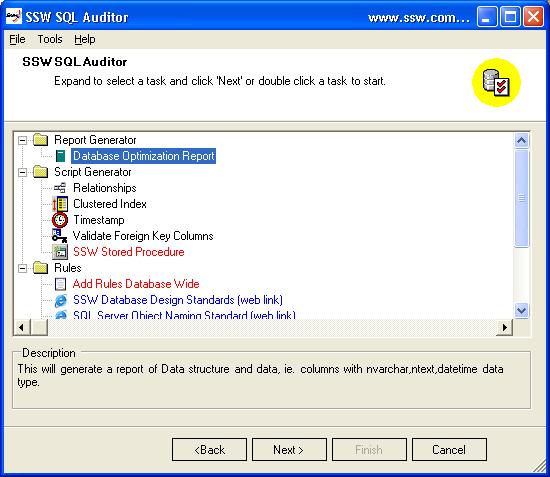Viewport: 550px width, 477px height.
Task: Open the Tools menu
Action: [x=50, y=39]
